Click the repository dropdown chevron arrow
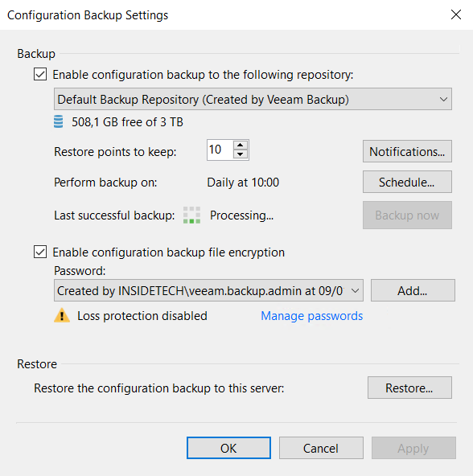473x476 pixels. tap(443, 99)
